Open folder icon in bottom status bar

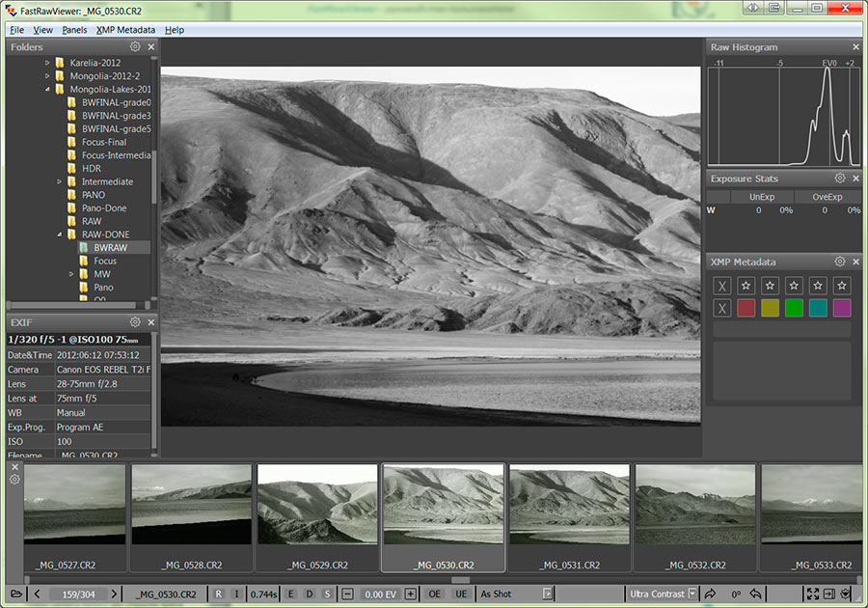click(x=16, y=594)
